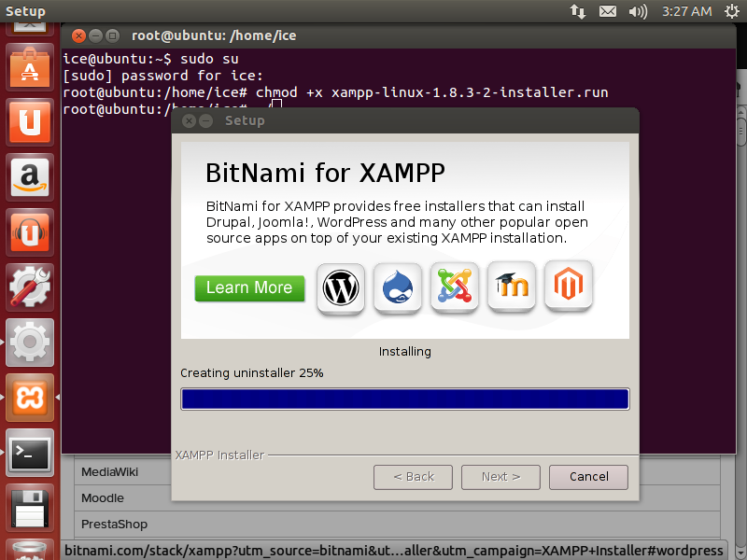Click the 'sudo su' command line in terminal

(x=150, y=59)
